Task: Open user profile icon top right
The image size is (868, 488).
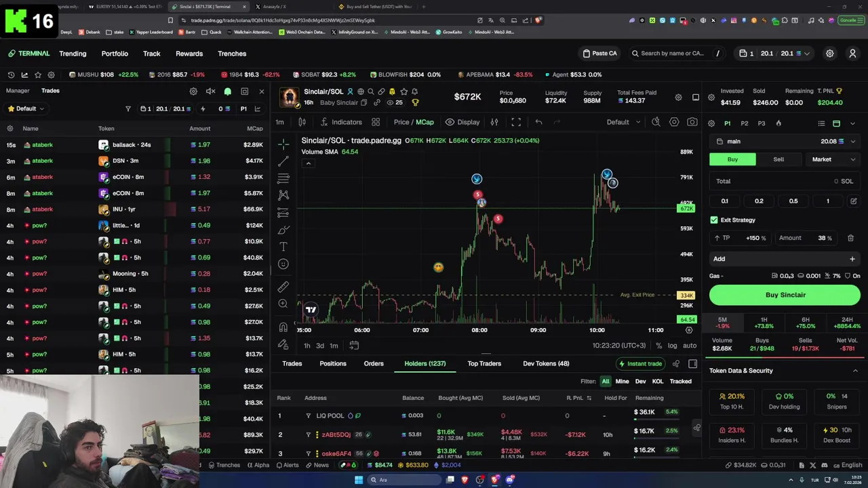Action: click(853, 54)
